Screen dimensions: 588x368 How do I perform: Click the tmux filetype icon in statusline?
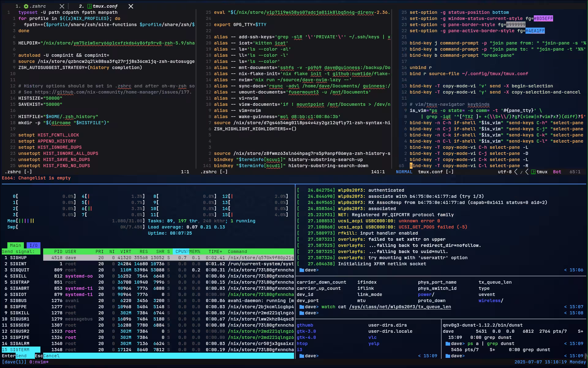tap(533, 172)
